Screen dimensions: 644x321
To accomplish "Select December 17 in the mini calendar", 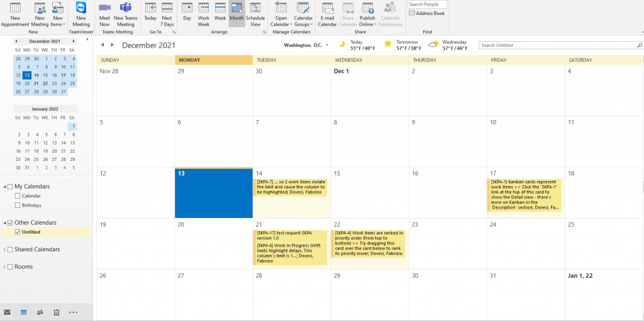I will coord(64,75).
